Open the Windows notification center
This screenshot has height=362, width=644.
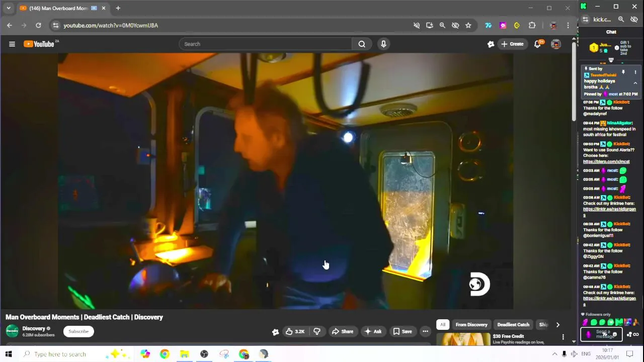coord(629,354)
